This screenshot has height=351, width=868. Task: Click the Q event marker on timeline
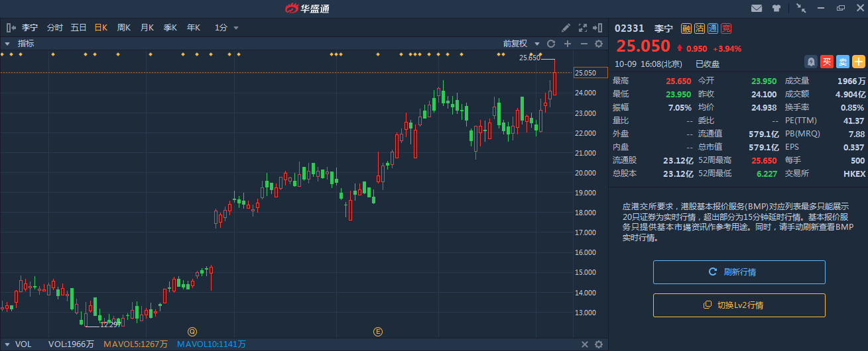click(x=193, y=331)
